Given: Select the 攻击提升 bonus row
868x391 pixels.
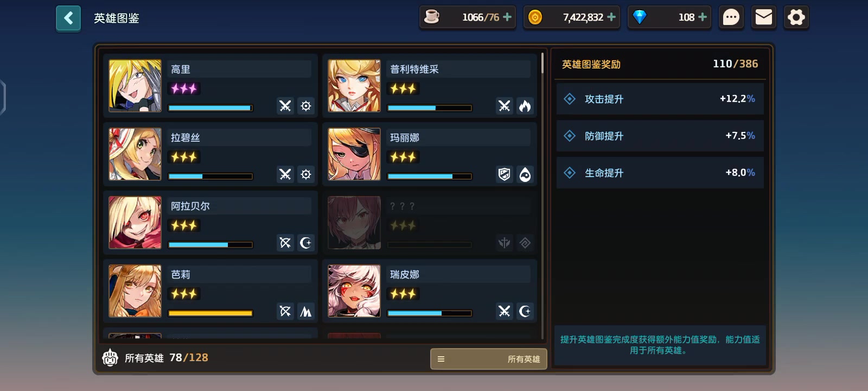Looking at the screenshot, I should click(660, 99).
